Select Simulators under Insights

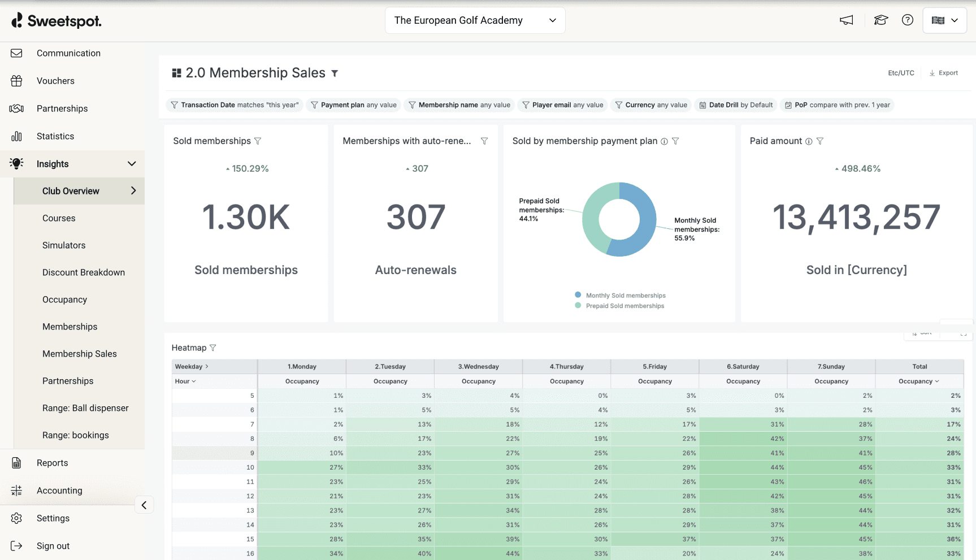64,245
